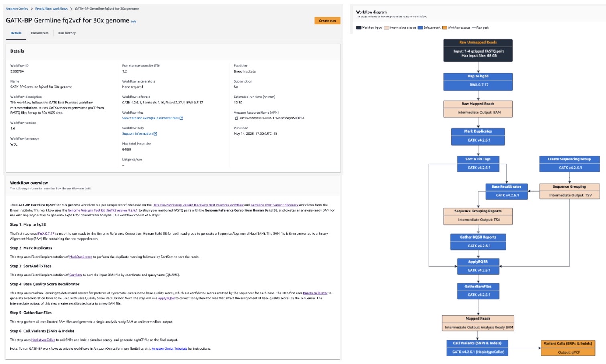
Task: Click the copy icon beside the ARN
Action: [236, 118]
